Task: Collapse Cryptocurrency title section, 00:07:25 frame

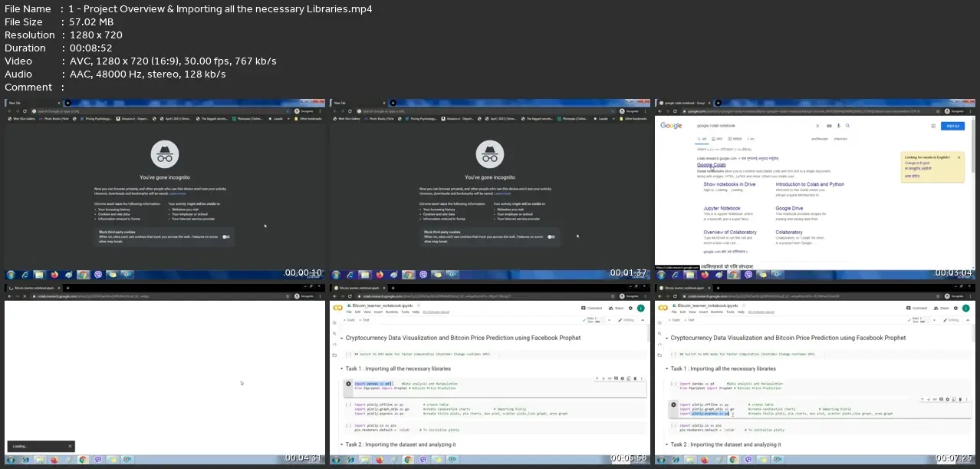Action: point(666,338)
